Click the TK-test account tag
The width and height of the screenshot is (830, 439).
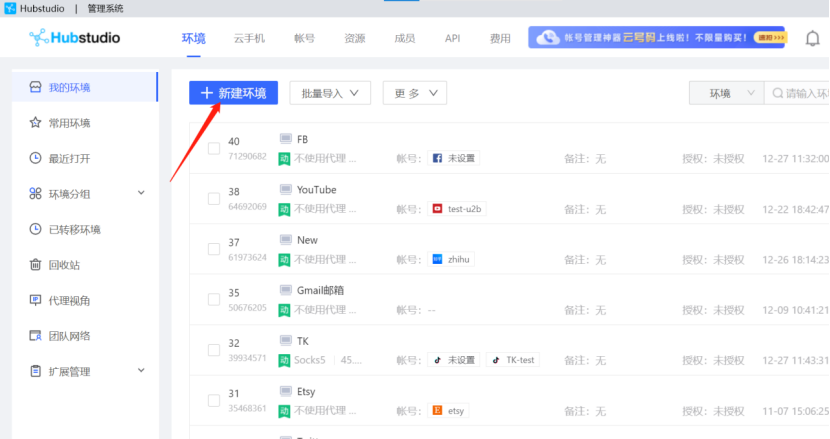coord(512,360)
